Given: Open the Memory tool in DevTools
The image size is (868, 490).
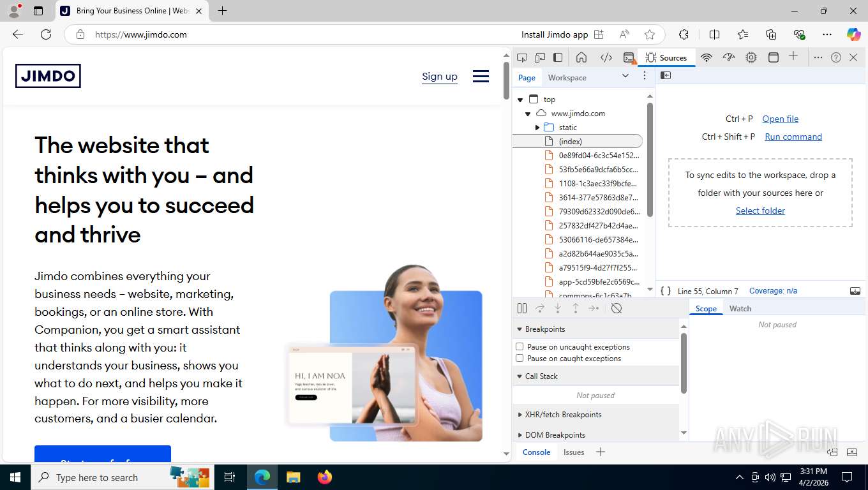Looking at the screenshot, I should click(x=751, y=57).
